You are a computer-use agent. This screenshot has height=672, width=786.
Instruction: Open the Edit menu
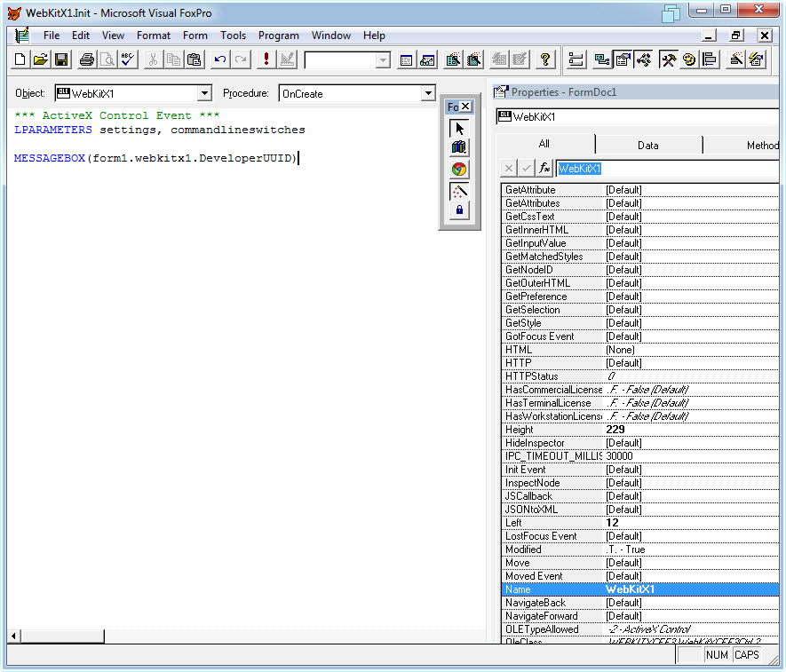pos(81,36)
